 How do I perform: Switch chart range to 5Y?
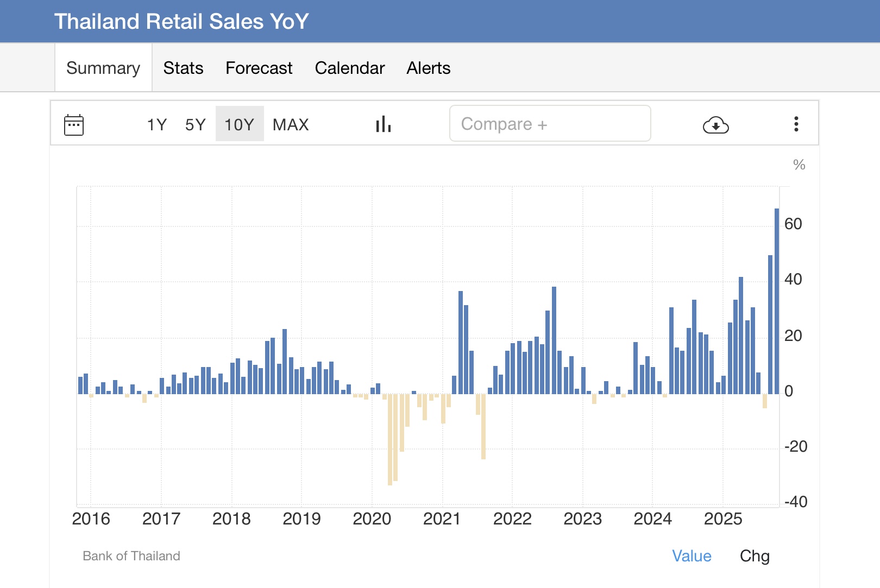point(196,124)
